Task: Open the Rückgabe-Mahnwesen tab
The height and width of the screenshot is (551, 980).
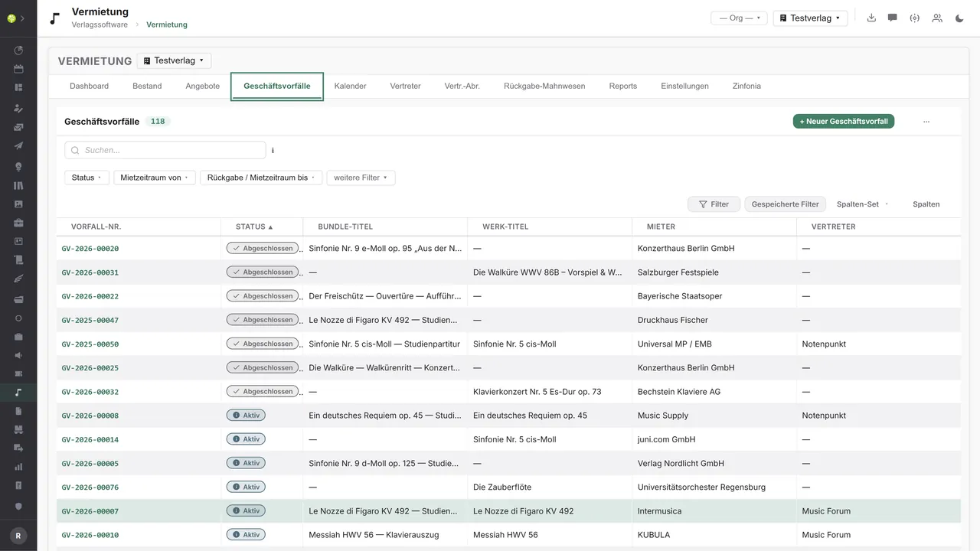Action: (544, 86)
